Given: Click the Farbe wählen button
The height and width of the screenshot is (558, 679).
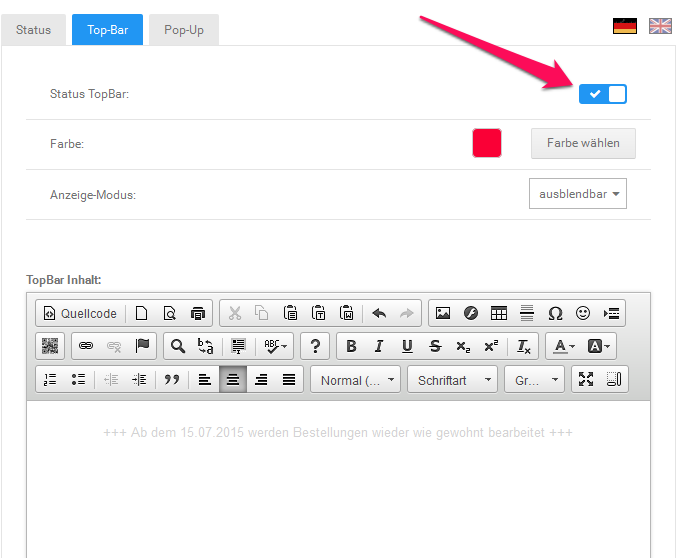Looking at the screenshot, I should 582,143.
